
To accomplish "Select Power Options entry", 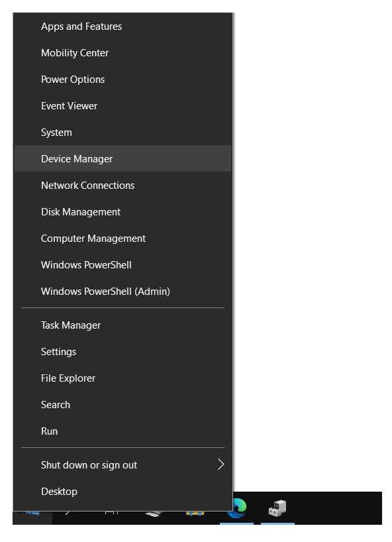I will (x=122, y=80).
